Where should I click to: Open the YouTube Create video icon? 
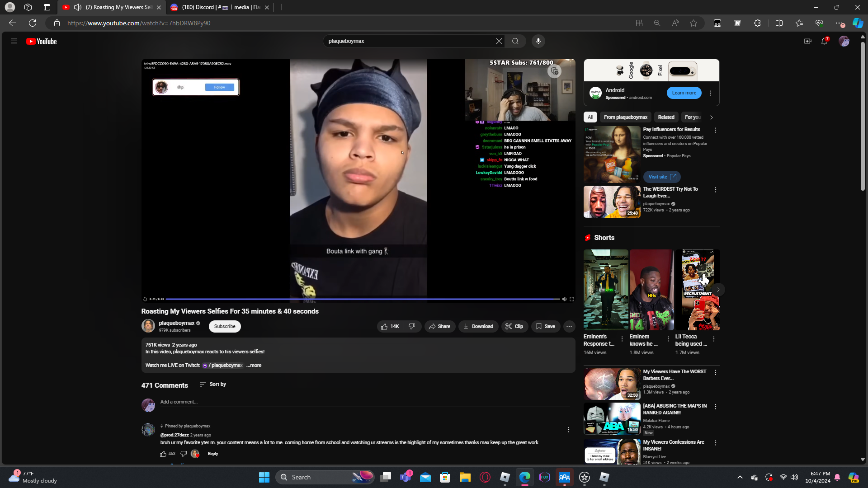[807, 41]
